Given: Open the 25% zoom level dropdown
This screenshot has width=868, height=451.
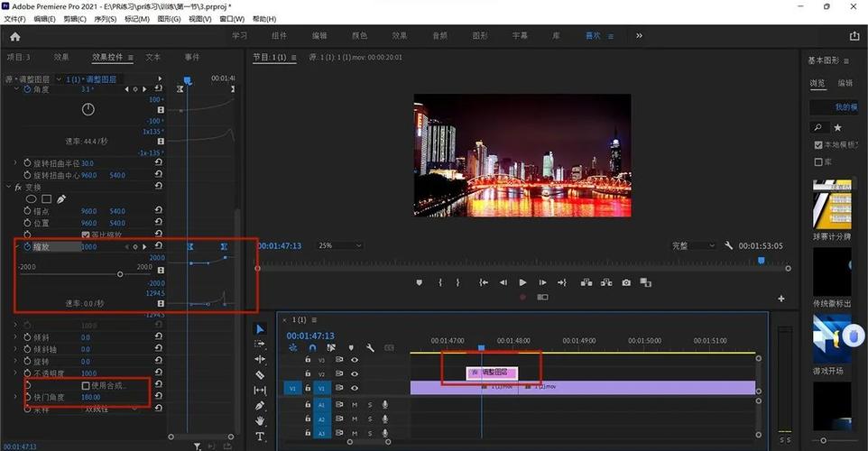Looking at the screenshot, I should (339, 245).
